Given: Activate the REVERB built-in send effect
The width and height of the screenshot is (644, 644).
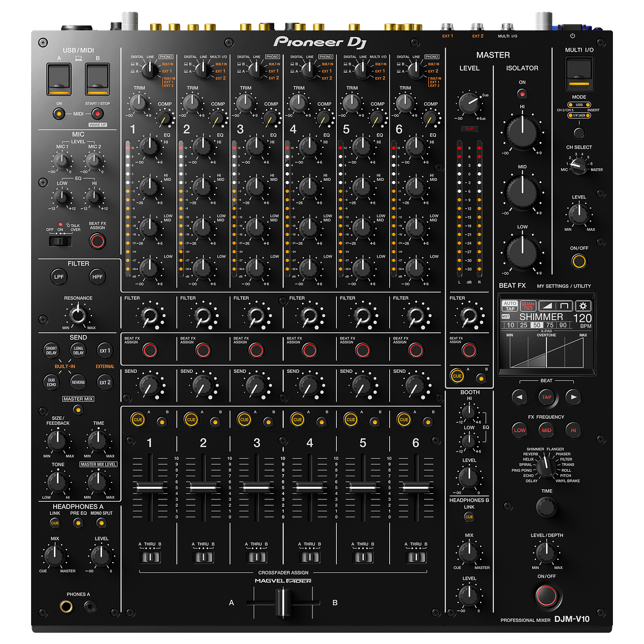Looking at the screenshot, I should point(77,382).
